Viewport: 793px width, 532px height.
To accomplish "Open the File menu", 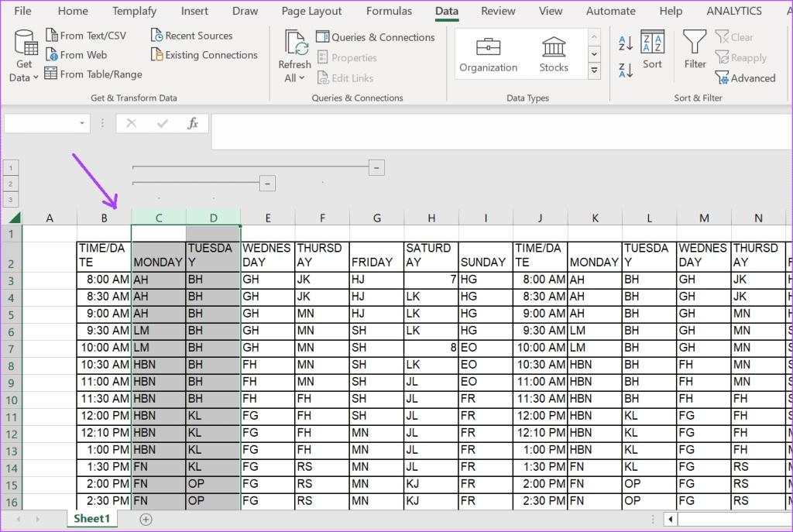I will click(x=22, y=11).
